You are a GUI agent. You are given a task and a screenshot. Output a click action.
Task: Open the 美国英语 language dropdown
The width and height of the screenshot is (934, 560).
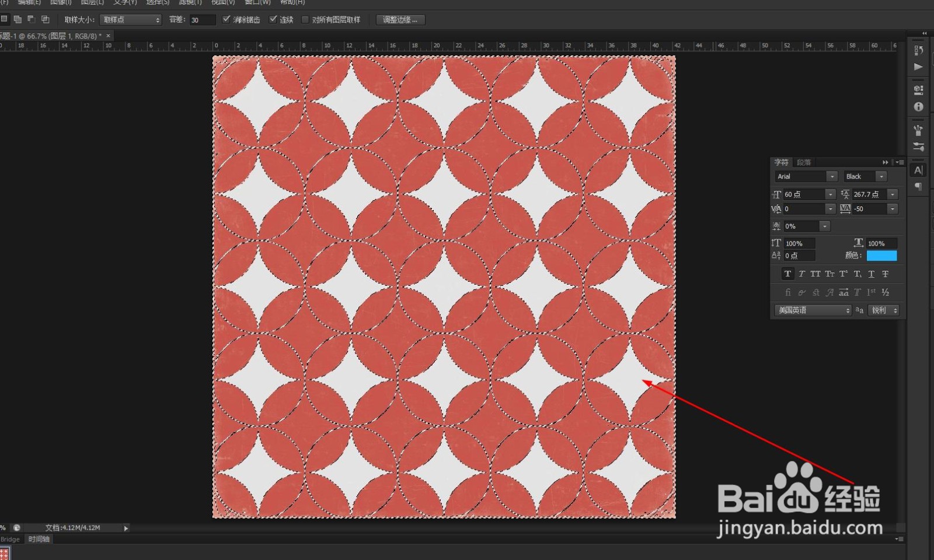tap(813, 310)
